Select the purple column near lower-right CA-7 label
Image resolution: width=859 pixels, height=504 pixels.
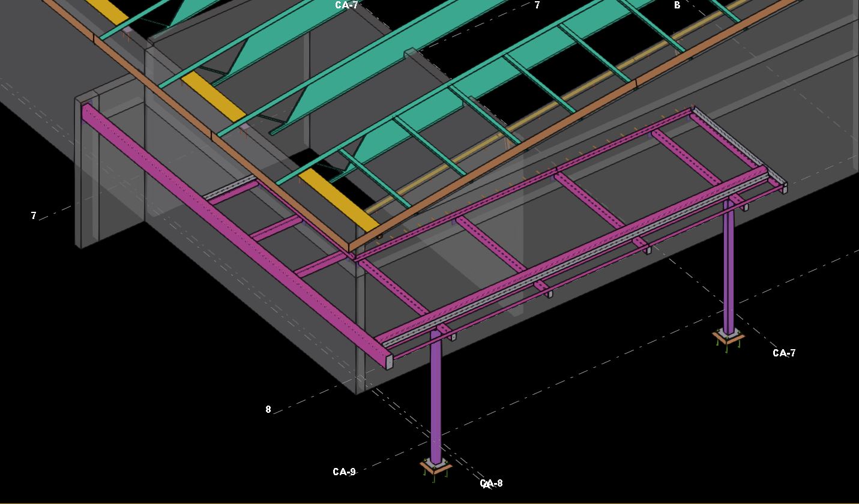(728, 270)
